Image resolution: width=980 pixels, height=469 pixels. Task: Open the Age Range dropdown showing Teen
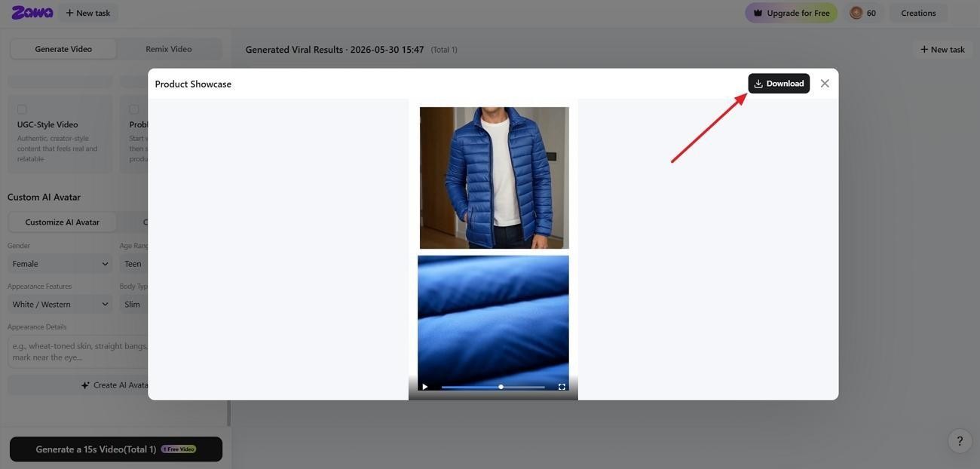coord(133,264)
